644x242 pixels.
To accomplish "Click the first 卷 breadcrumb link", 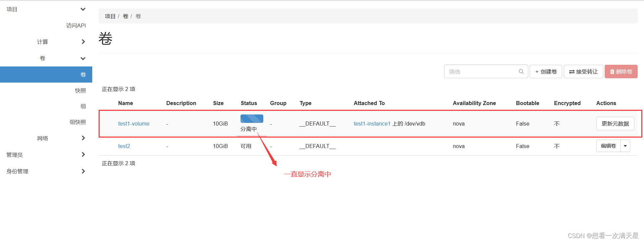I will click(125, 16).
